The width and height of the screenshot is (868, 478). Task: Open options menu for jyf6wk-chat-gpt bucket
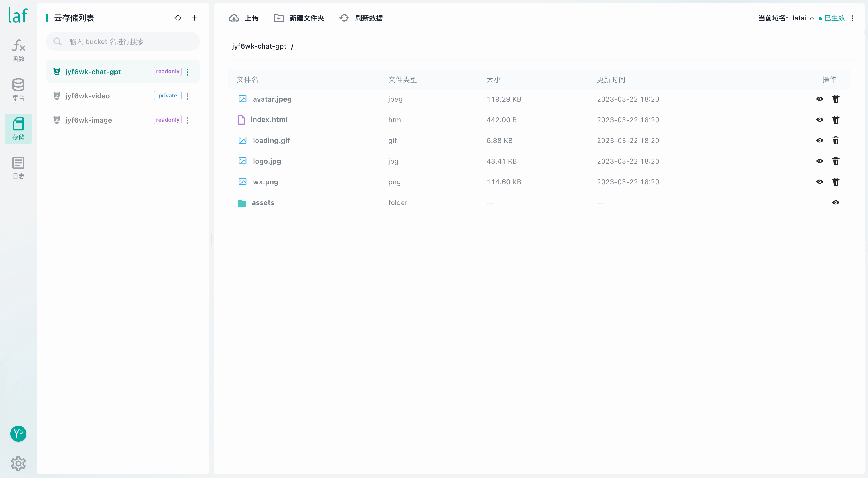click(187, 72)
